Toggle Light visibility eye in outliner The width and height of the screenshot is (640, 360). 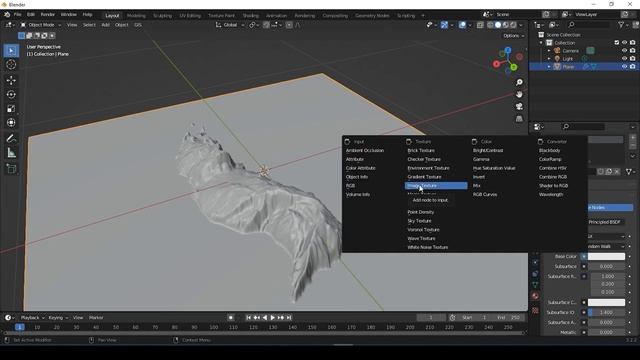(x=624, y=59)
